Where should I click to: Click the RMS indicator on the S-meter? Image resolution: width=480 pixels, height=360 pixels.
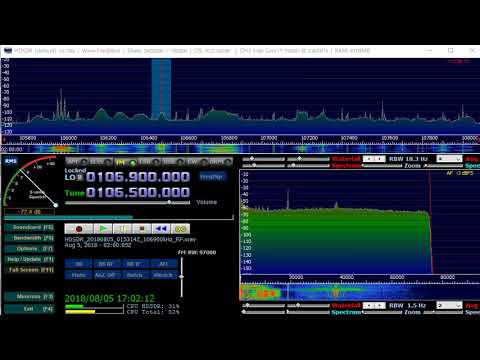11,161
